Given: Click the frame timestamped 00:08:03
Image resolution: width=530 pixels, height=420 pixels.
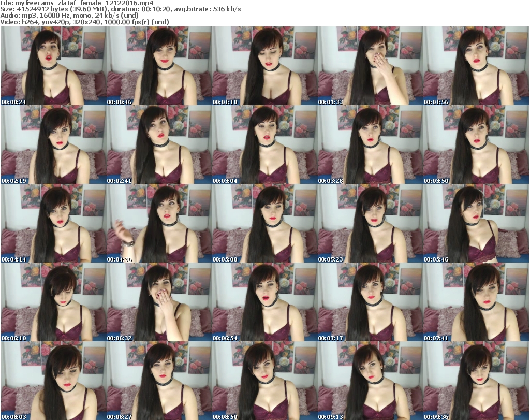Looking at the screenshot, I should point(53,381).
